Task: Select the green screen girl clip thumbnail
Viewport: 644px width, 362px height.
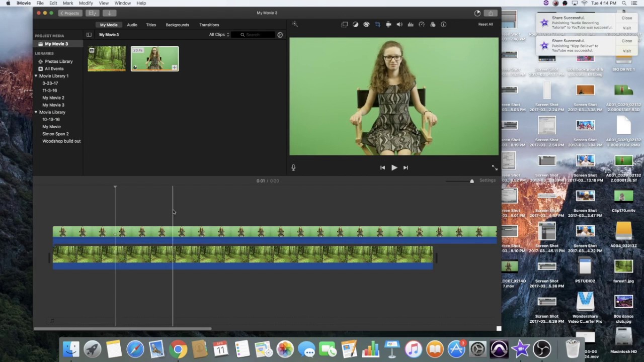Action: coord(154,58)
